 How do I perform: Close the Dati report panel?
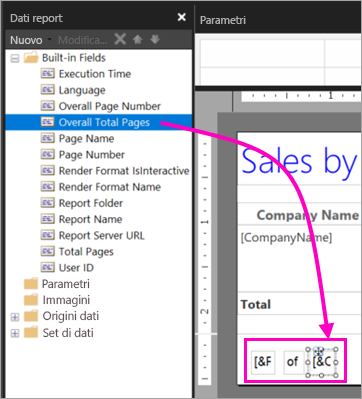(182, 17)
